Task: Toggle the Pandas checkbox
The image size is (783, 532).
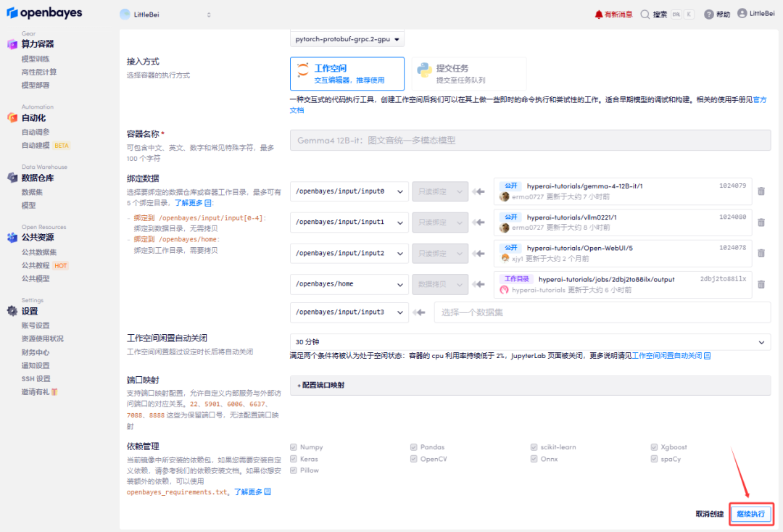Action: click(x=413, y=447)
